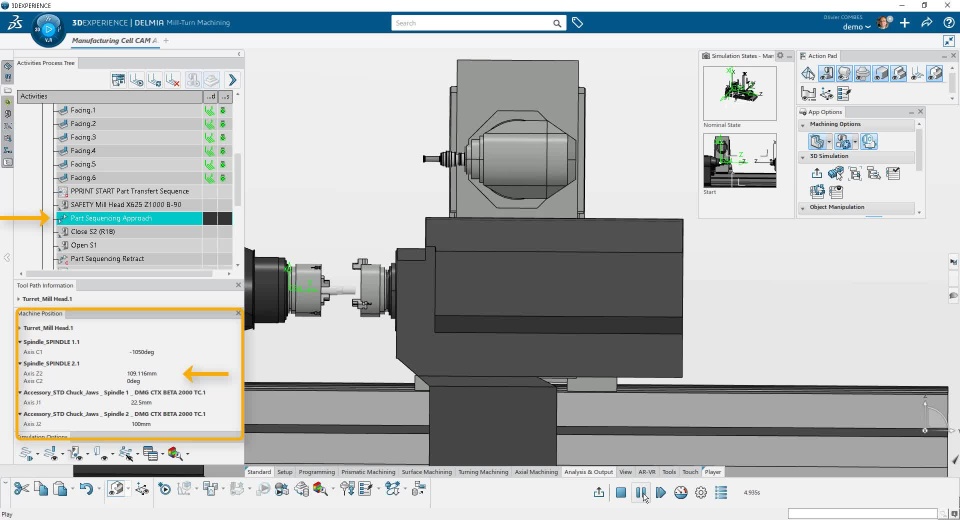
Task: Click the blue next chevron in Activities toolbar
Action: (x=232, y=80)
